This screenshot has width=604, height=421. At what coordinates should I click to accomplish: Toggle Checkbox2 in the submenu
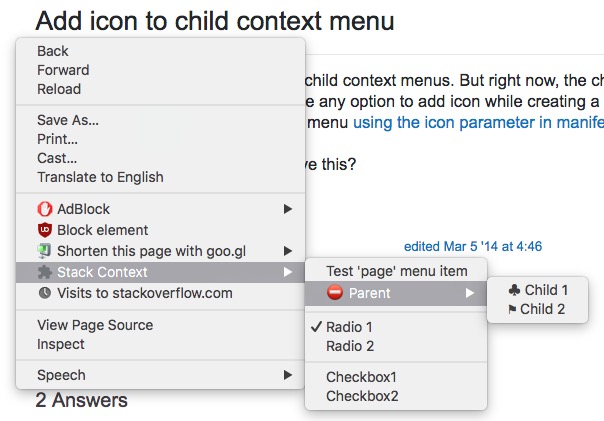[x=362, y=396]
